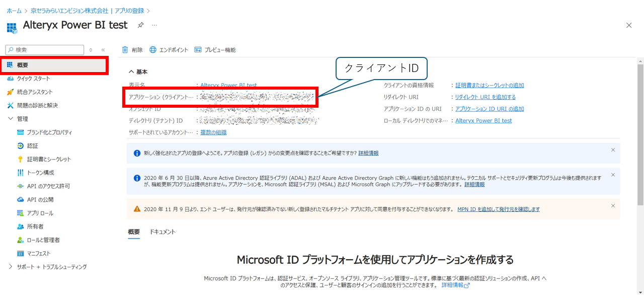Click the リダイレクト URI label
This screenshot has height=296, width=644.
[x=401, y=97]
